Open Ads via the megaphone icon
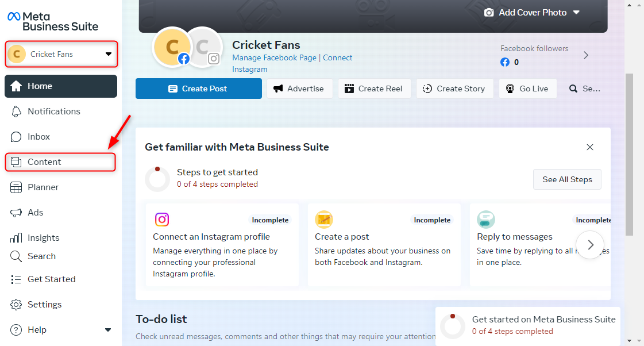Viewport: 644px width, 346px height. (16, 213)
